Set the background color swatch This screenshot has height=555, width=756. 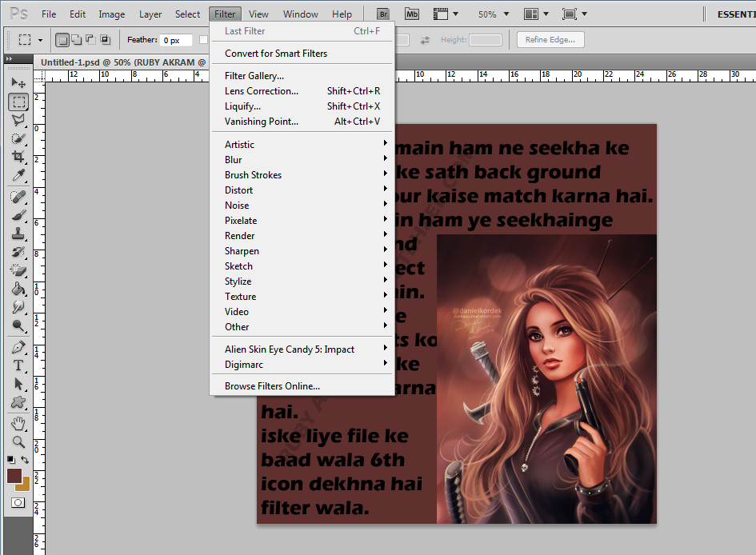point(26,485)
